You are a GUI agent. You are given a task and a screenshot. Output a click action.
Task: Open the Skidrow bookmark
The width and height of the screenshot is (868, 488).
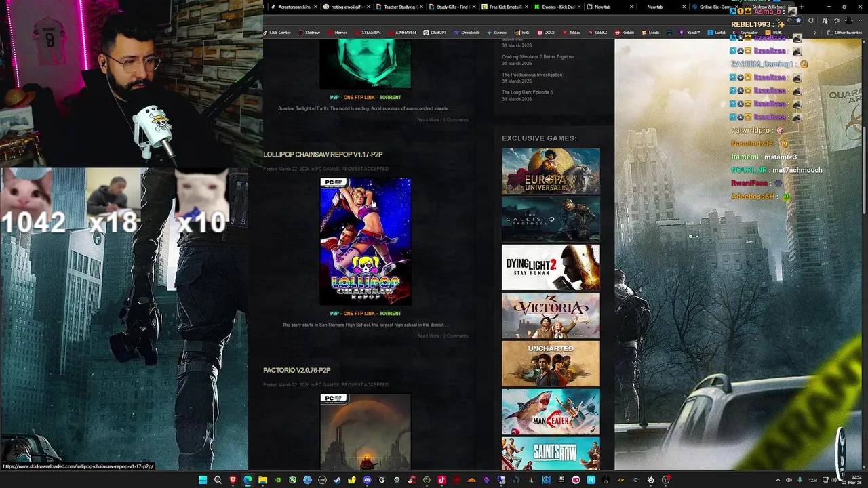[309, 33]
